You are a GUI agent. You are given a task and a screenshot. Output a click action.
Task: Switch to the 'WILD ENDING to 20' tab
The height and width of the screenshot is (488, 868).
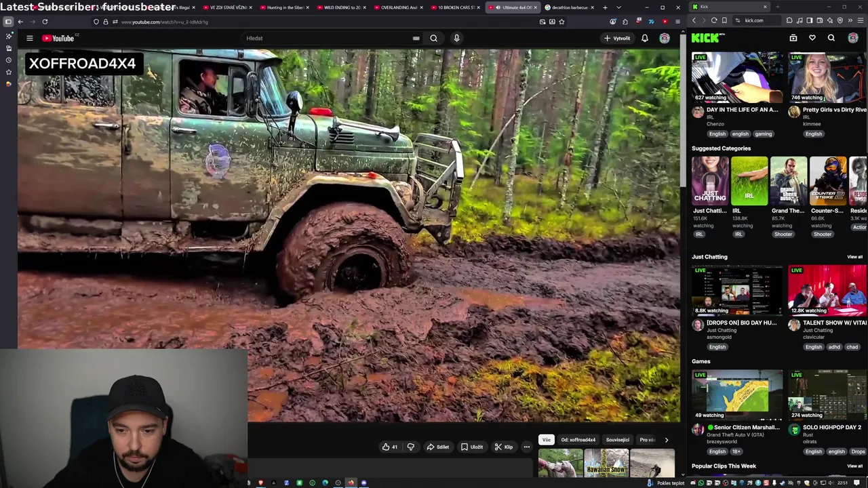click(x=342, y=7)
